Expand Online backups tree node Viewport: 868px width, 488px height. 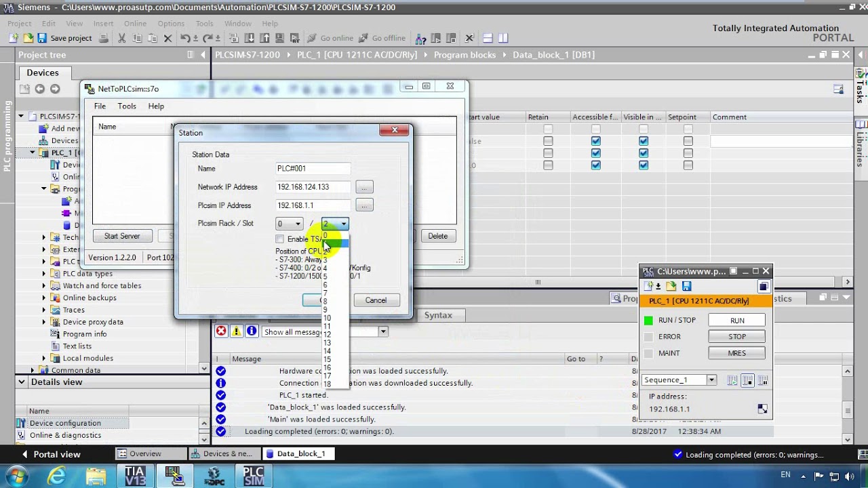[x=44, y=298]
